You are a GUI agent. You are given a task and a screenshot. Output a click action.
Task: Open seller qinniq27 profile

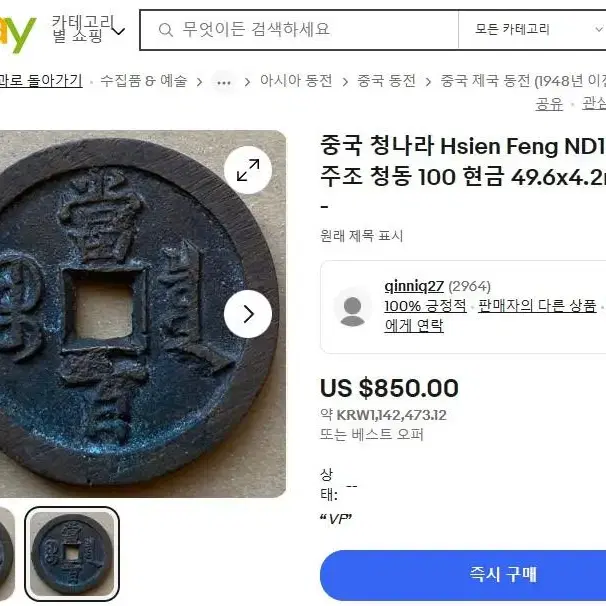[x=414, y=286]
